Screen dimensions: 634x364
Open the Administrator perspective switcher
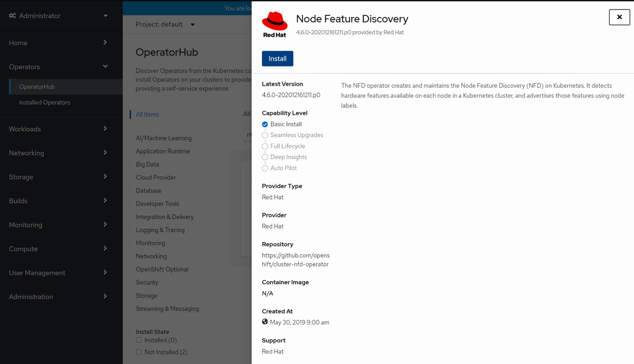coord(58,16)
